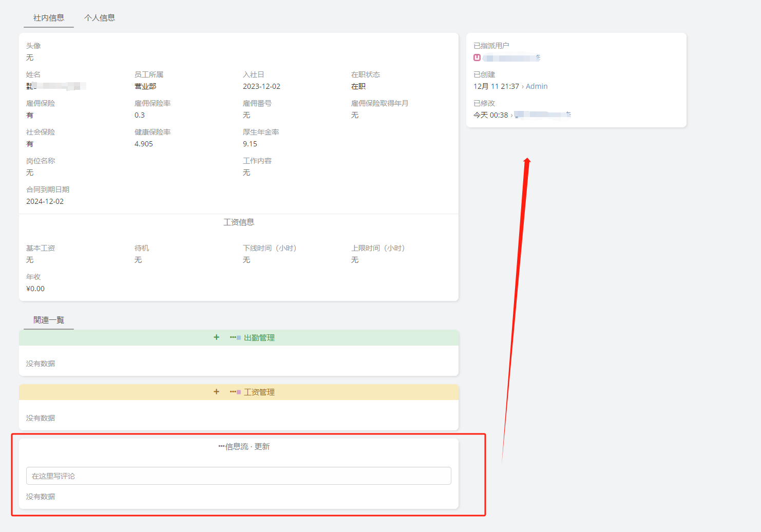Click the modified time 今天 00:38
Viewport: 761px width, 532px height.
point(490,115)
